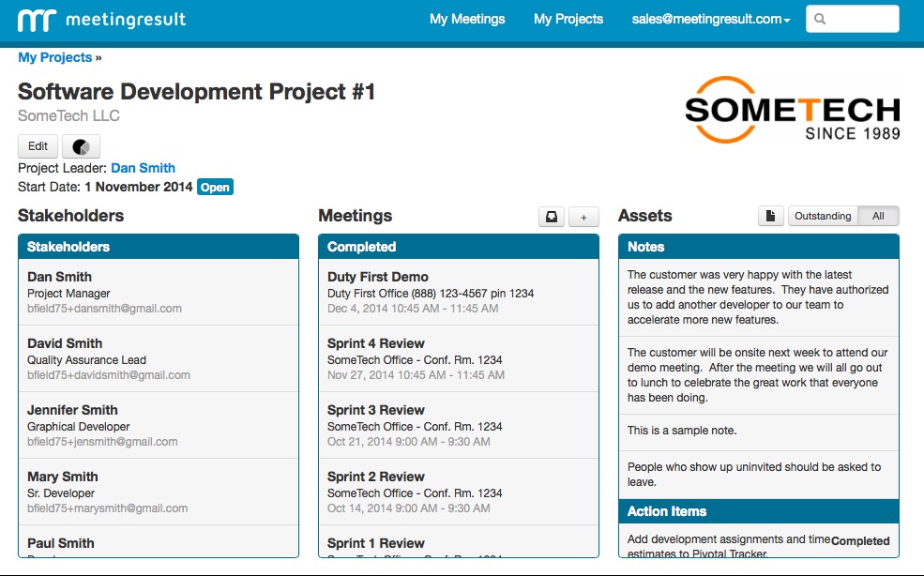Click the project title Software Development Project #1
Viewport: 924px width, 576px height.
tap(196, 91)
